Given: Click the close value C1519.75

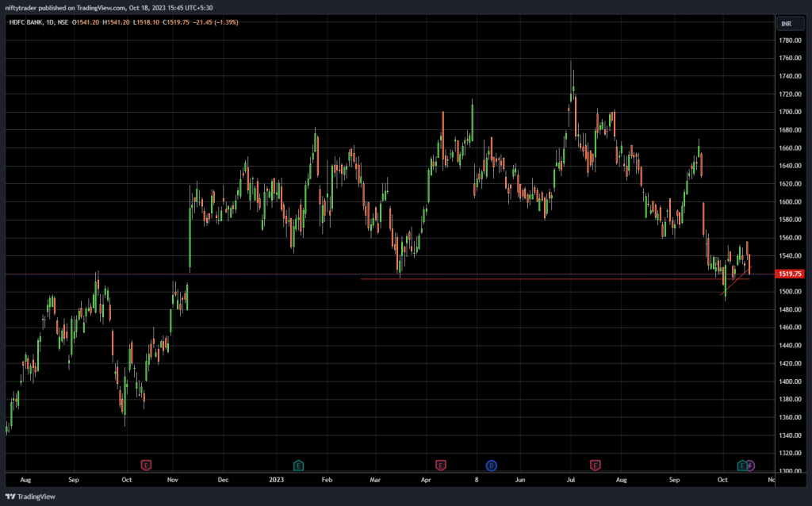Looking at the screenshot, I should (176, 22).
